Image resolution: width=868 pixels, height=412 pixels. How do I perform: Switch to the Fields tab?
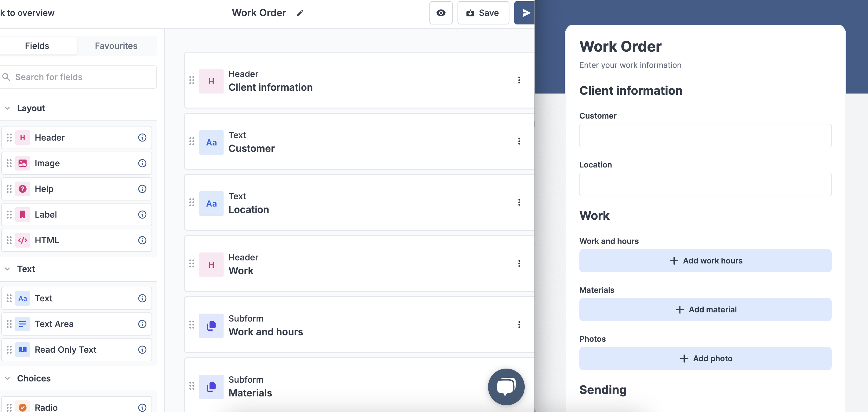(37, 46)
